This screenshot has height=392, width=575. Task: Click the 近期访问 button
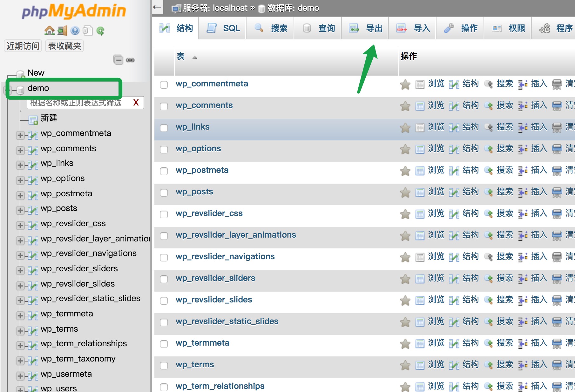click(x=23, y=46)
